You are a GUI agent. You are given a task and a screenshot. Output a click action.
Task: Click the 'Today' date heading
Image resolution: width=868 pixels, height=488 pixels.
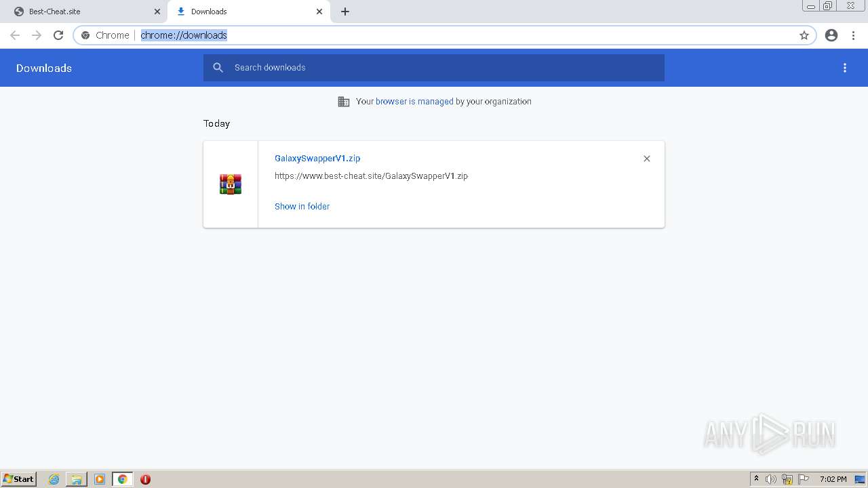pyautogui.click(x=217, y=123)
